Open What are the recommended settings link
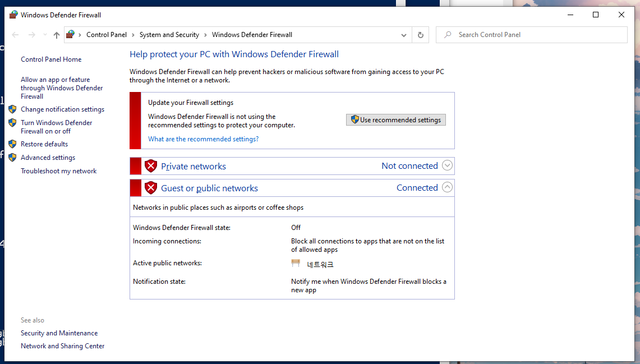 (203, 139)
